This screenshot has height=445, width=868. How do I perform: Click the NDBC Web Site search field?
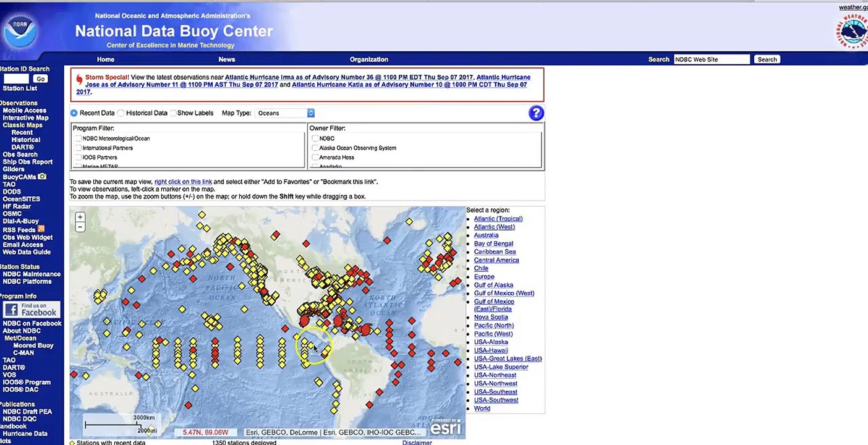tap(712, 59)
